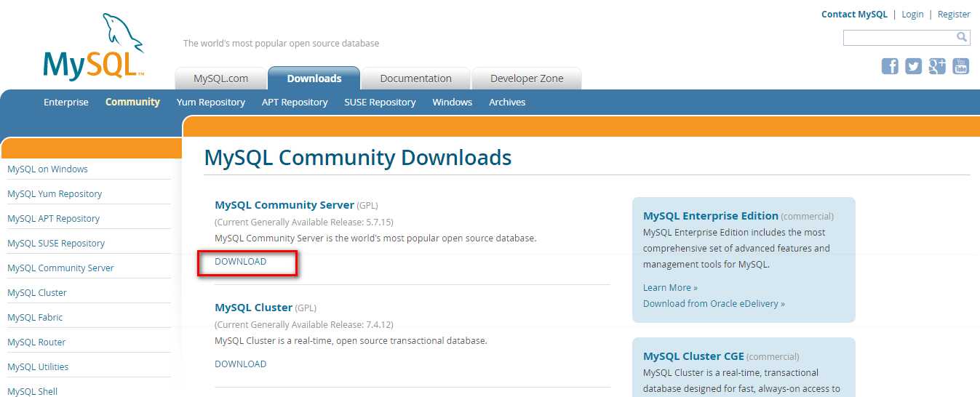Click the Login link
Screen dimensions: 980x397
(x=912, y=15)
